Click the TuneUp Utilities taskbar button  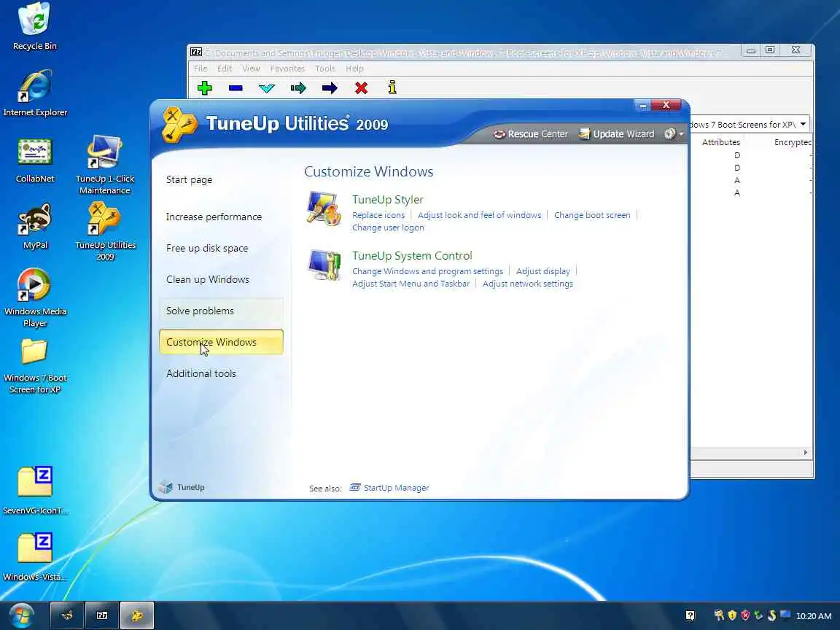coord(137,615)
